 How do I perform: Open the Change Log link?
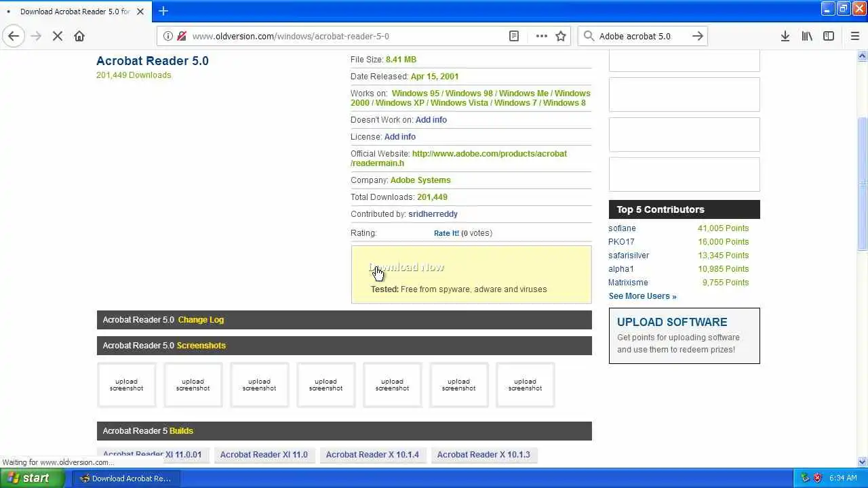point(201,320)
